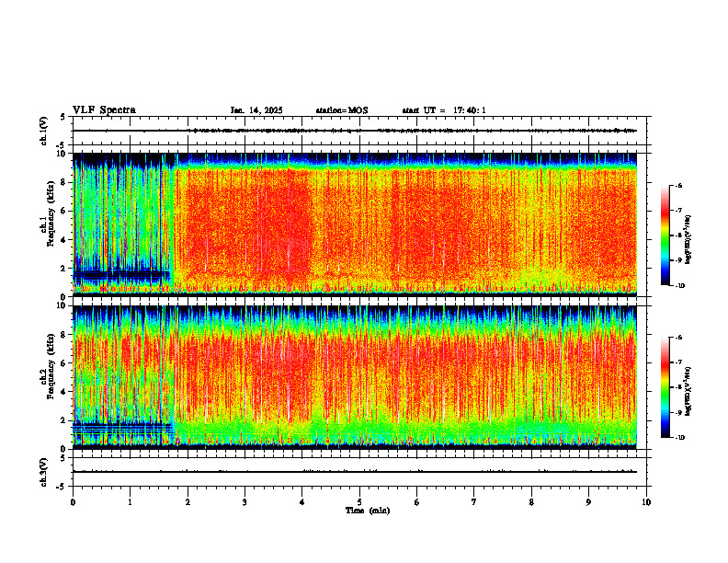Click the log(PSD) label beside ch.2 color bar
728x563 pixels.
pos(688,391)
